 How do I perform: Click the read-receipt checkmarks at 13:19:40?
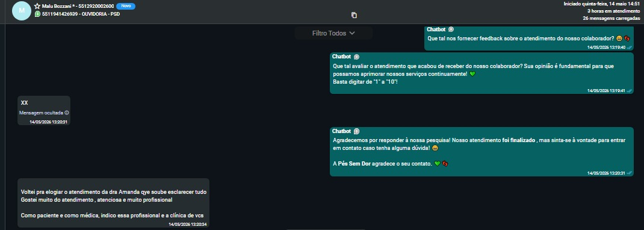click(x=630, y=47)
